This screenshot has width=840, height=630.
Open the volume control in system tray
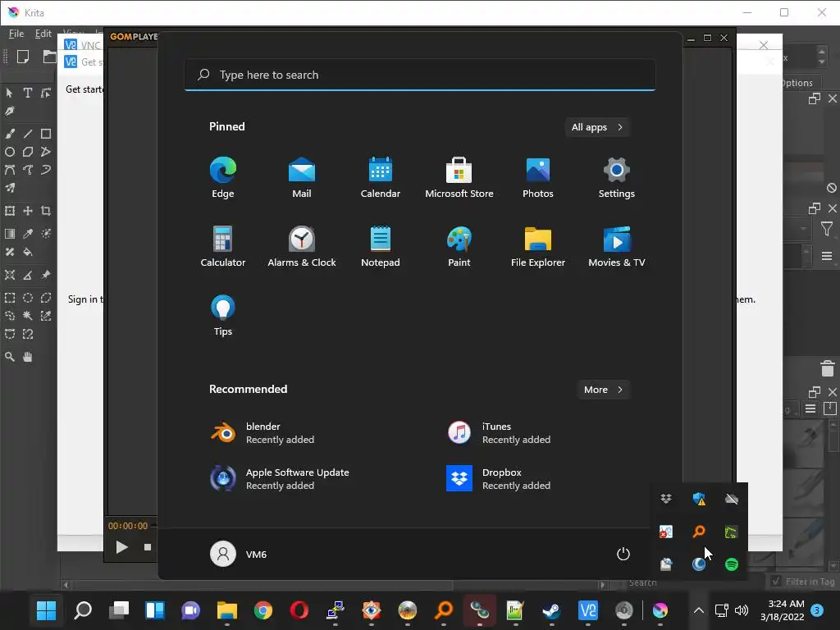[x=742, y=610]
